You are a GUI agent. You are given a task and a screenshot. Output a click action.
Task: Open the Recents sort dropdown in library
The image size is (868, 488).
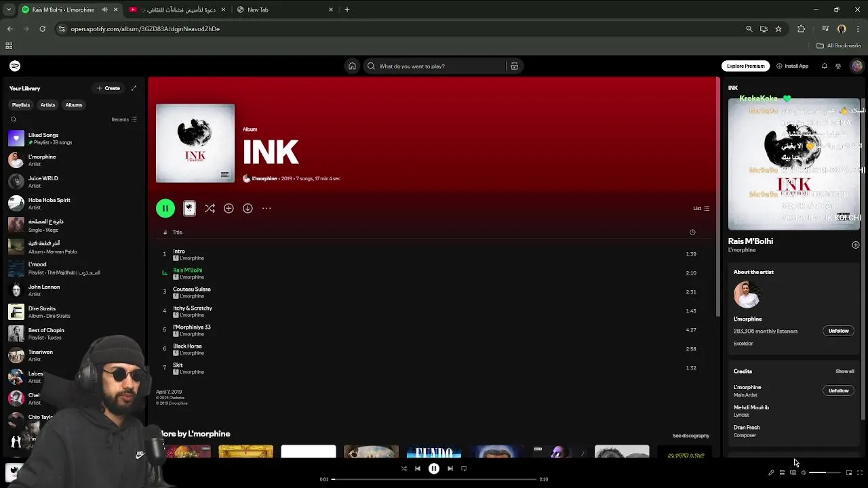click(124, 119)
